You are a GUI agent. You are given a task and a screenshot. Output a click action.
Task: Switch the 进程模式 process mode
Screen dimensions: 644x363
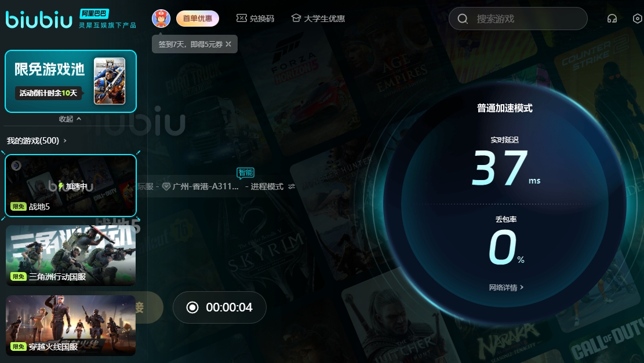pos(267,186)
